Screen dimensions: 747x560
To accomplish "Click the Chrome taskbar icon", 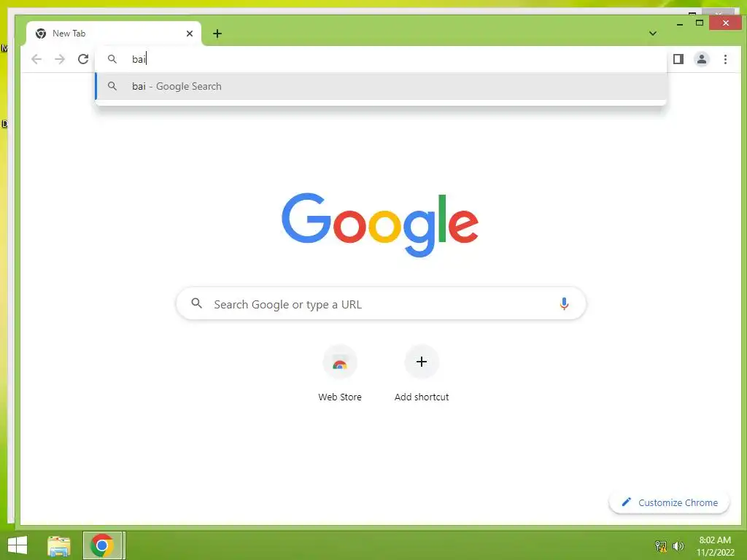I will click(x=102, y=545).
